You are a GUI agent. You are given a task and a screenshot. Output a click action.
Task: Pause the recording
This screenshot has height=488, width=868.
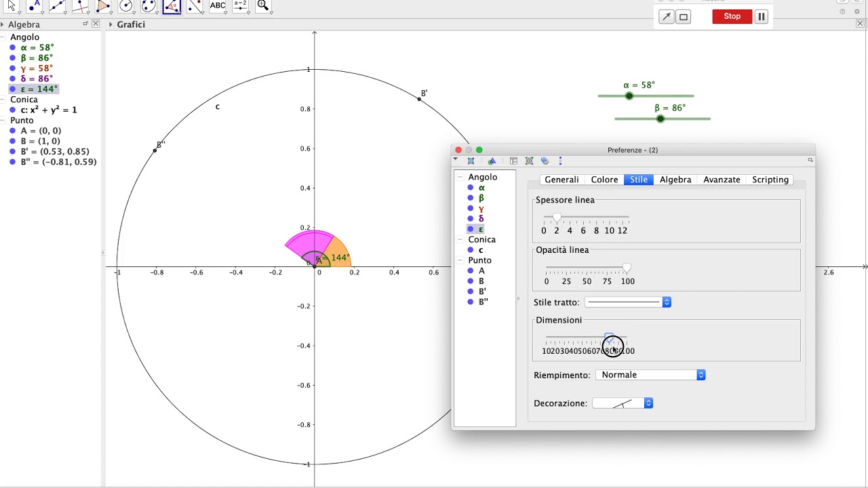point(762,17)
